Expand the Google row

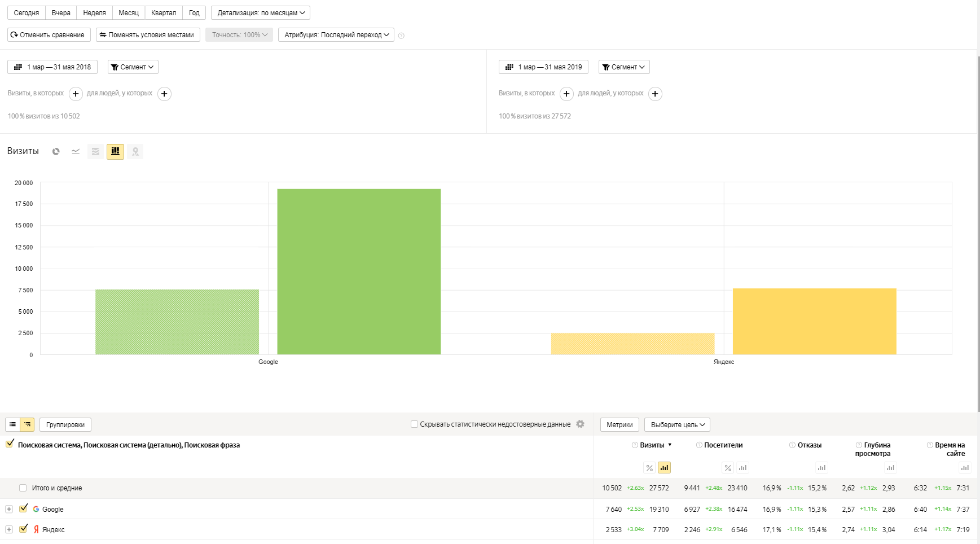coord(9,509)
